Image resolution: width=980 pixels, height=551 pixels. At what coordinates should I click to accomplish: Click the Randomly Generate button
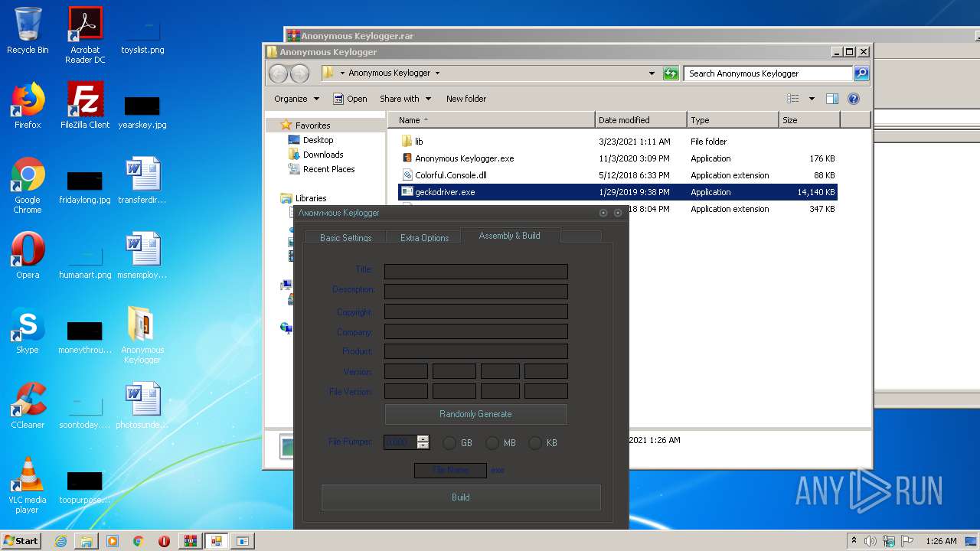click(x=475, y=414)
